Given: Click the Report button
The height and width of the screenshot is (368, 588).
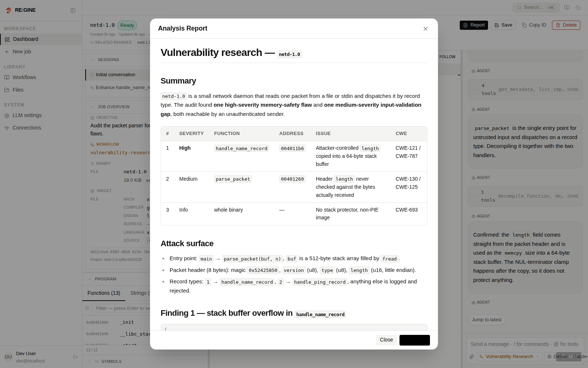Looking at the screenshot, I should (474, 25).
